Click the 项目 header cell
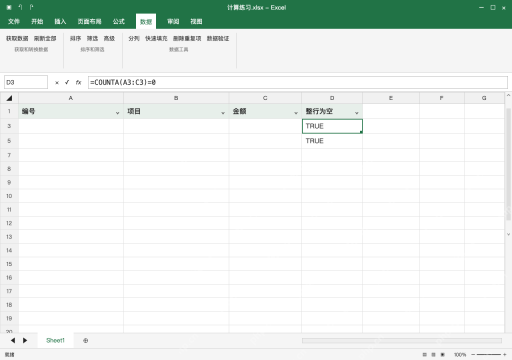This screenshot has height=360, width=512. coord(176,111)
